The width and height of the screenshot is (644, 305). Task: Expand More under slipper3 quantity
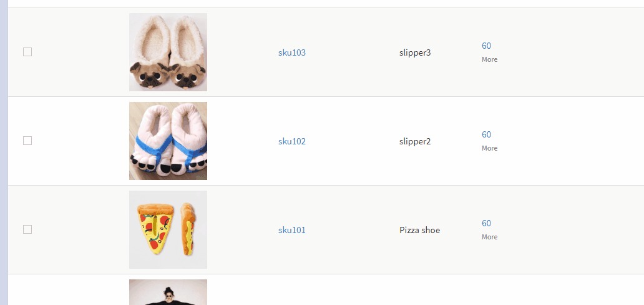pos(490,59)
